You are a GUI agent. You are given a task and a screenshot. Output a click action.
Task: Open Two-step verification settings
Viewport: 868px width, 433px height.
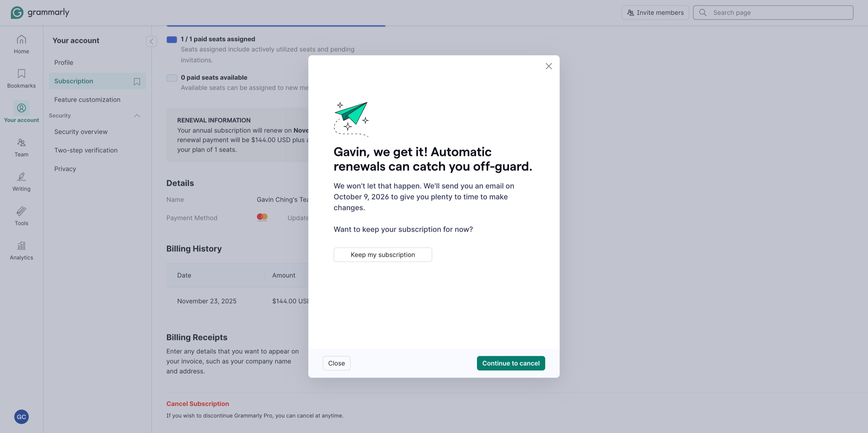click(x=86, y=150)
